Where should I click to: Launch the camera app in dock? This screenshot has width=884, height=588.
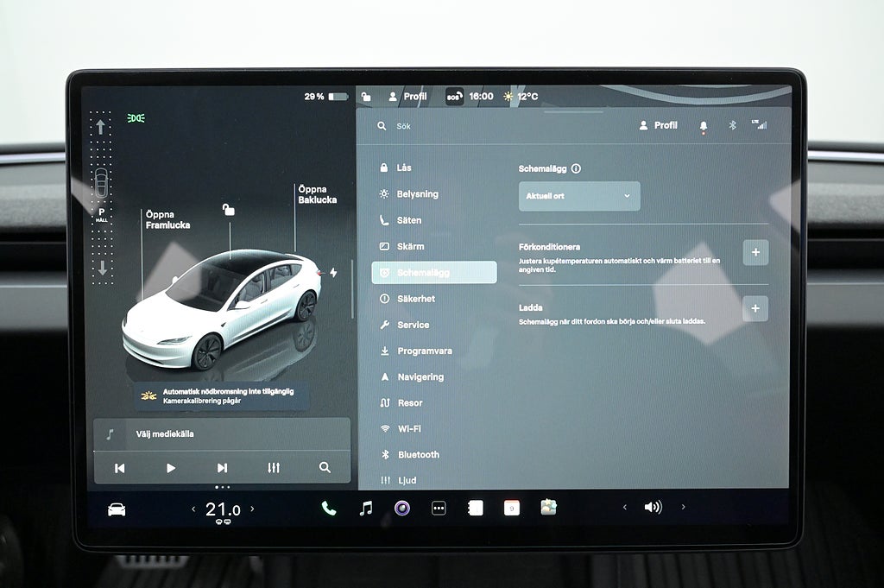(402, 509)
